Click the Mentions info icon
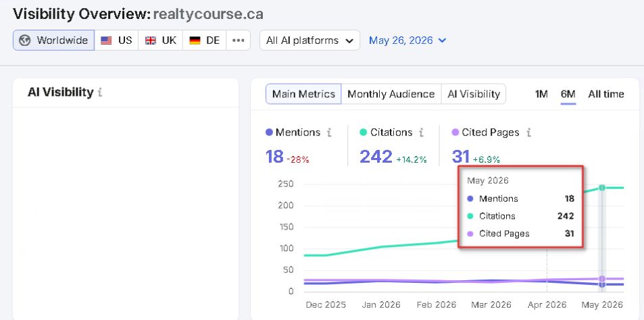Image resolution: width=644 pixels, height=320 pixels. pos(329,132)
